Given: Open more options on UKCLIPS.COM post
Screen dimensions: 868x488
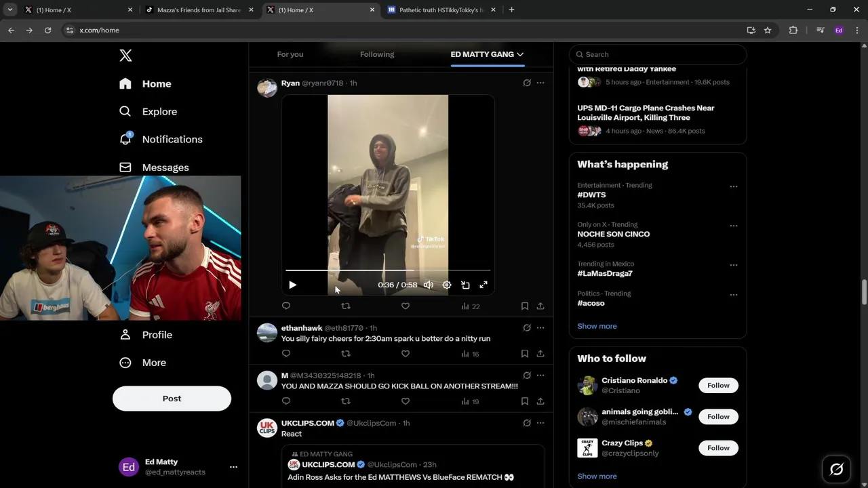Looking at the screenshot, I should pos(540,423).
